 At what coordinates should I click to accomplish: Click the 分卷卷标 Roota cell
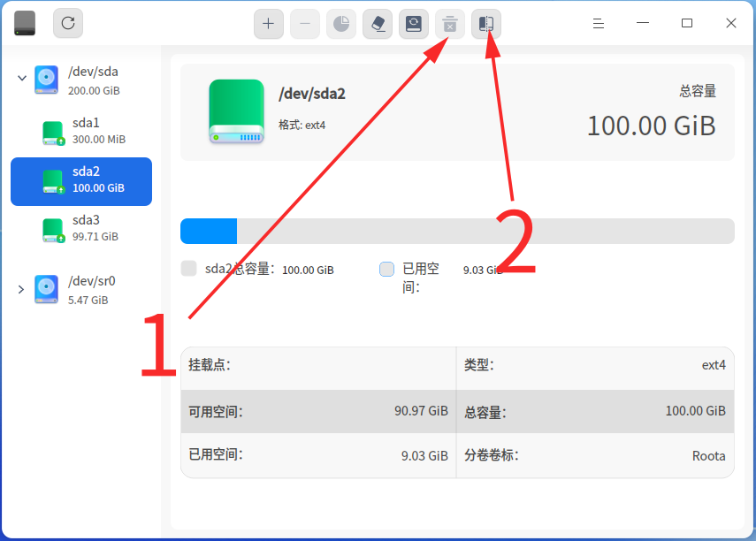pyautogui.click(x=595, y=455)
